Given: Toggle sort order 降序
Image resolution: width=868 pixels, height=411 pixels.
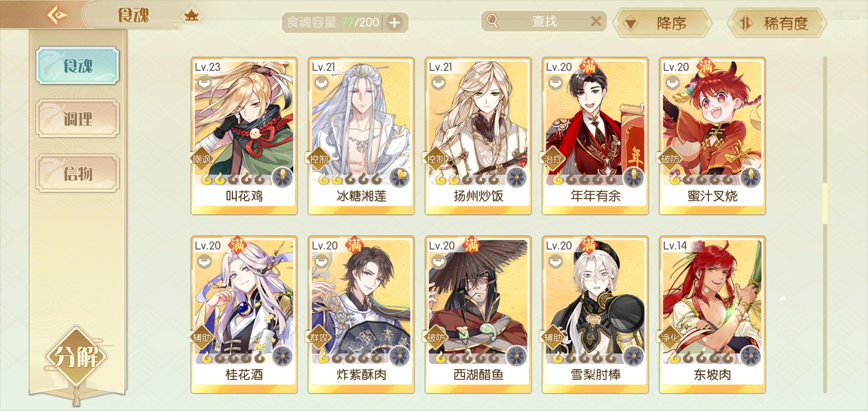Looking at the screenshot, I should (662, 23).
